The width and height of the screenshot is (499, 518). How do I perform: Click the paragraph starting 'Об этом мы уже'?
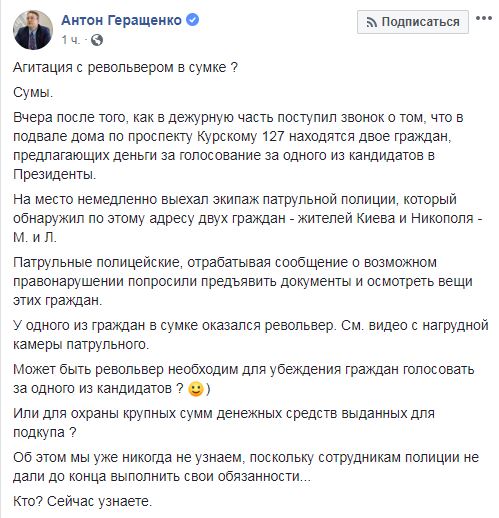(x=246, y=467)
